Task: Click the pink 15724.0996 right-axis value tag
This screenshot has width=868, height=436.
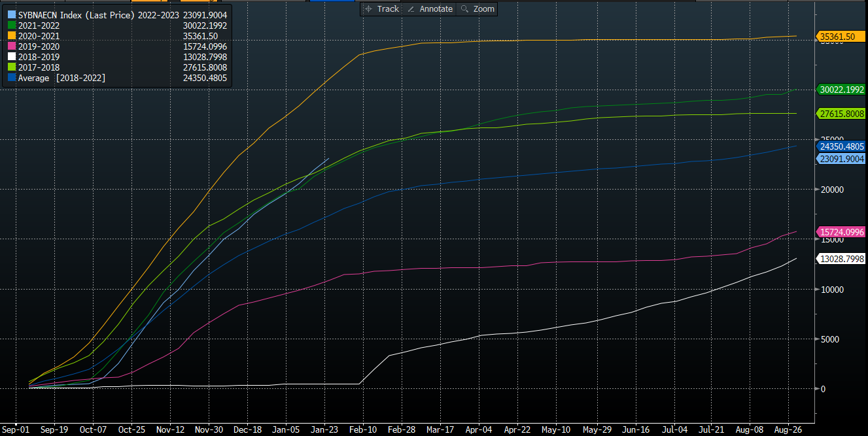Action: pyautogui.click(x=841, y=232)
